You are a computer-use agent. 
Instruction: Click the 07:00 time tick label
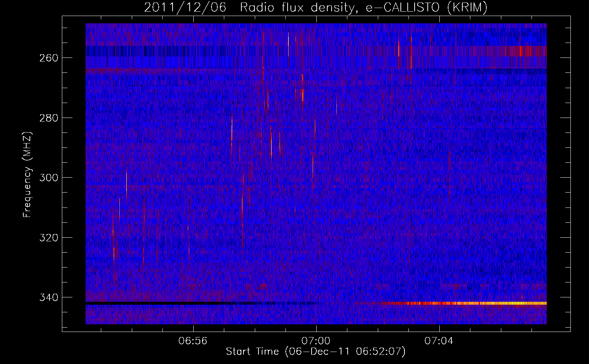coord(316,341)
